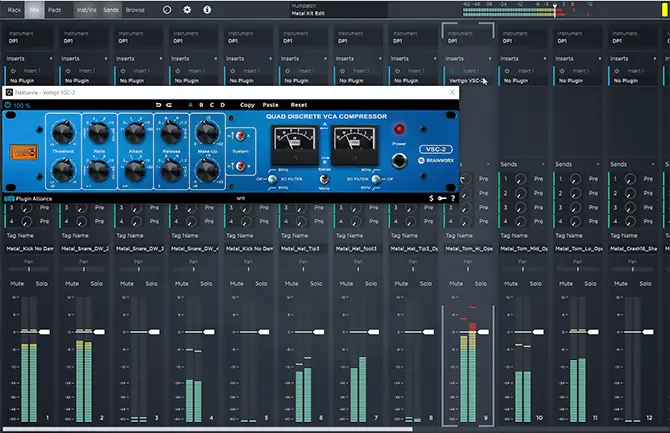Open the Vertigo VSC-2 insert slot on channel 9
Viewport: 670px width, 433px height.
pyautogui.click(x=468, y=80)
